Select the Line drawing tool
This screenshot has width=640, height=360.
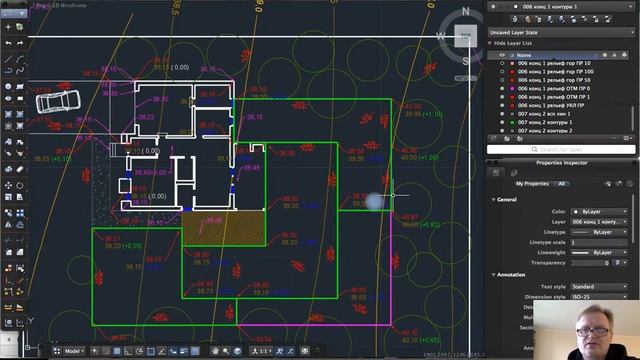click(8, 59)
